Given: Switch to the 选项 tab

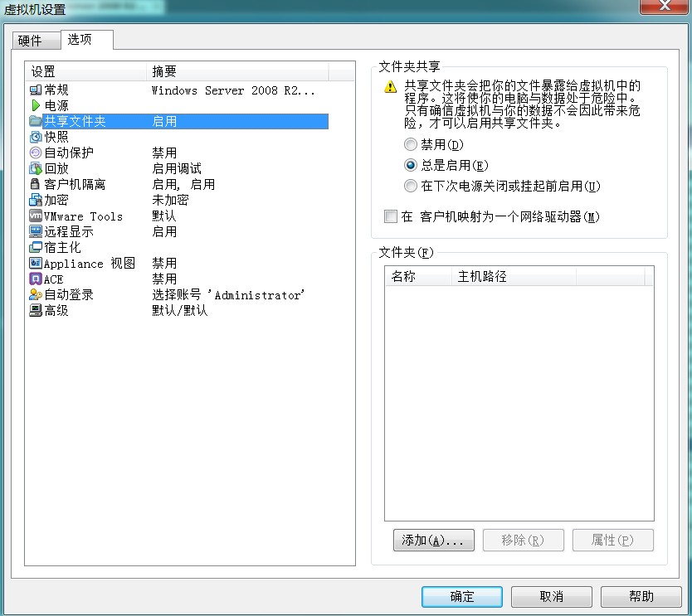Looking at the screenshot, I should coord(87,40).
